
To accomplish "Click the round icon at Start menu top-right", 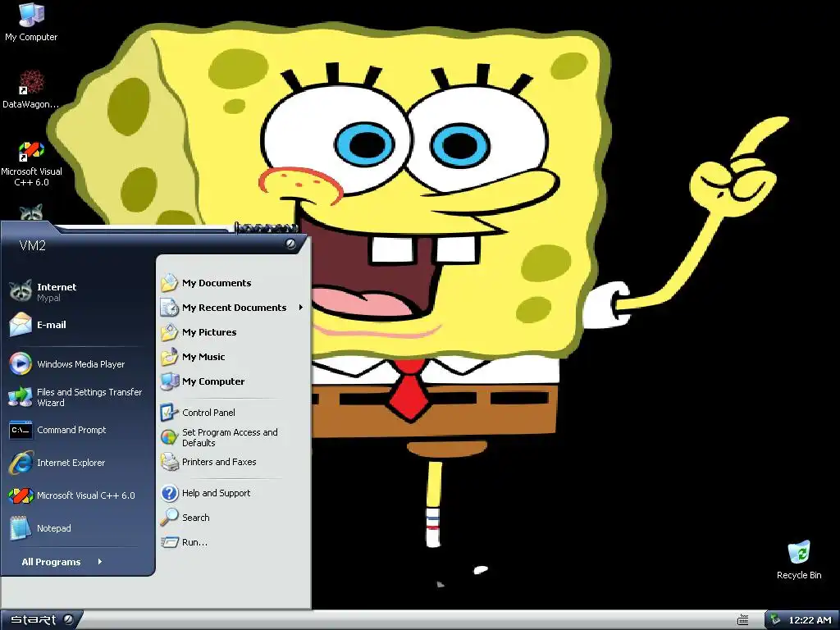I will click(290, 244).
